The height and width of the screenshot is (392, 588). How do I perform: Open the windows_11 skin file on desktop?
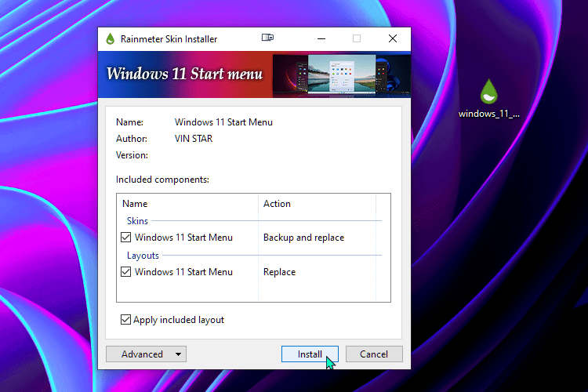[x=488, y=98]
